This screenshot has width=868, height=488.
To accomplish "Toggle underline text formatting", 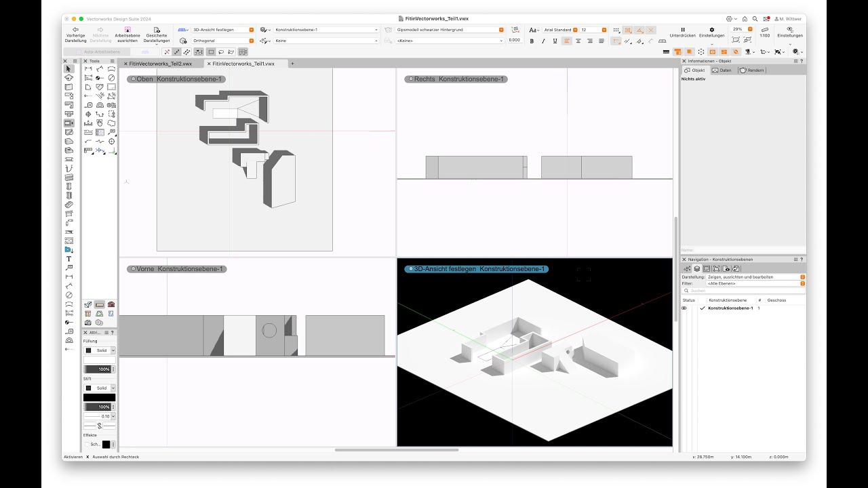I will tap(555, 41).
